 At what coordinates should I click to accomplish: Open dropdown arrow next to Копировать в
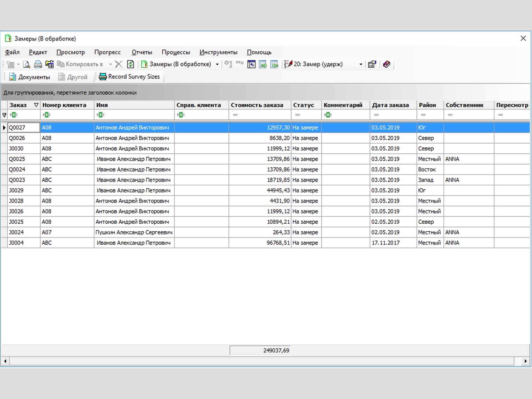[x=110, y=64]
